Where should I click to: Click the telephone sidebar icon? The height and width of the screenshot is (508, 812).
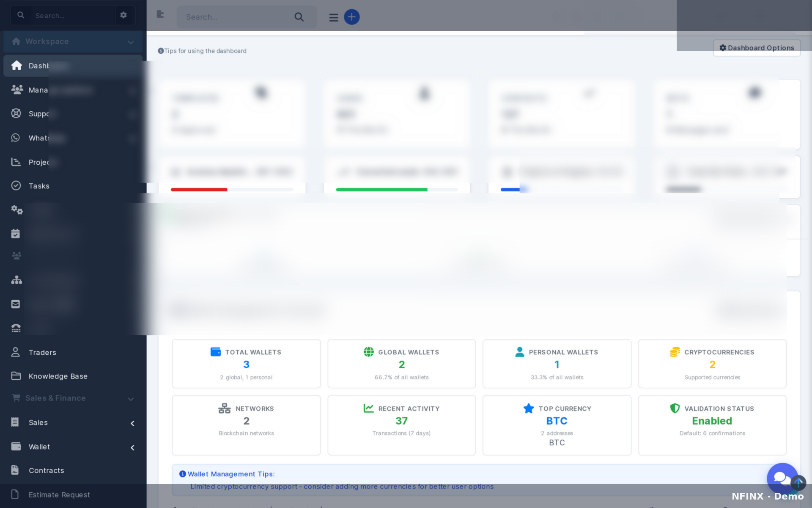pos(16,328)
